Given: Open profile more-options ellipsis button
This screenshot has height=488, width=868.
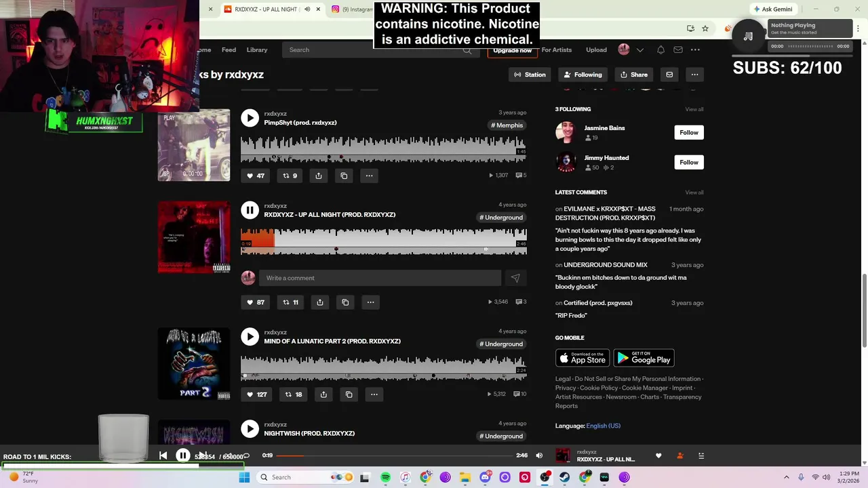Looking at the screenshot, I should click(694, 75).
